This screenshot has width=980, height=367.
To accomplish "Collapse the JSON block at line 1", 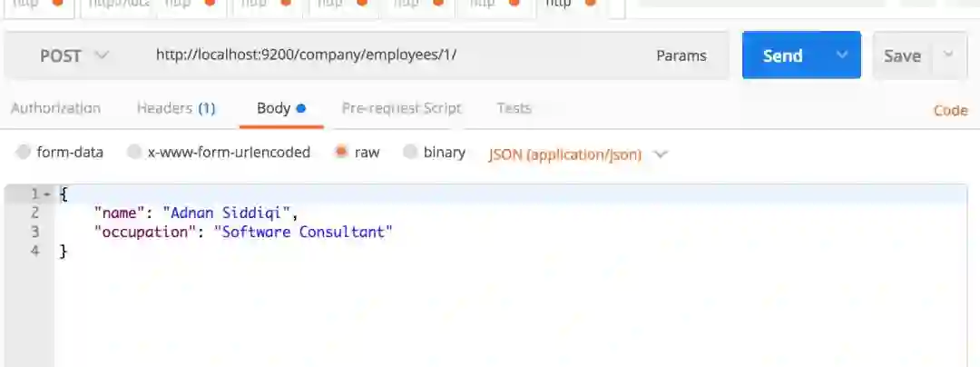I will pyautogui.click(x=46, y=194).
